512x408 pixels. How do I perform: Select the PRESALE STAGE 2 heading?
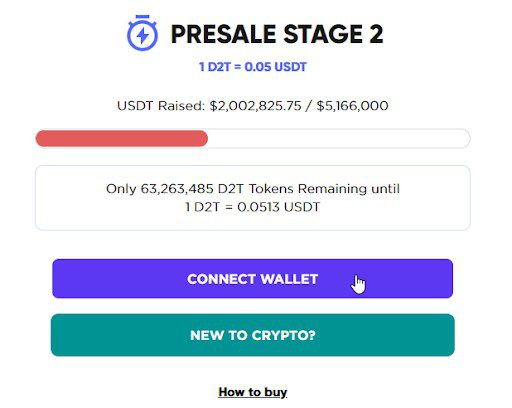click(x=277, y=34)
